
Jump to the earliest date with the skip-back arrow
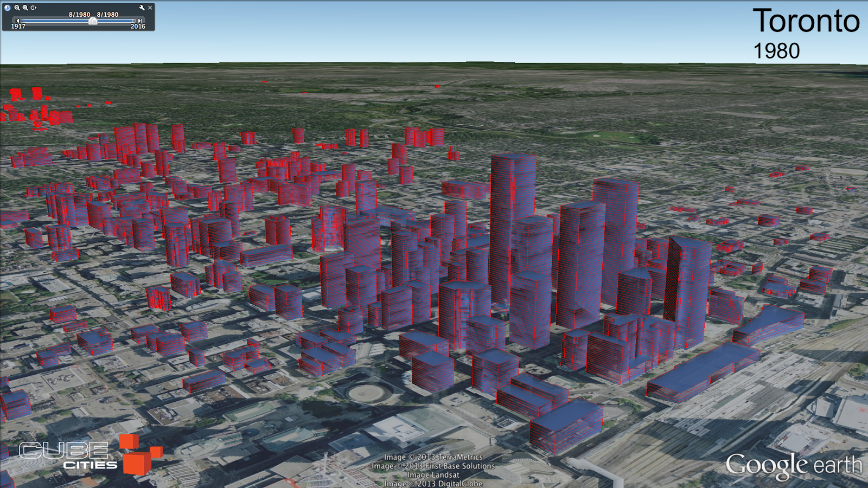tap(18, 21)
